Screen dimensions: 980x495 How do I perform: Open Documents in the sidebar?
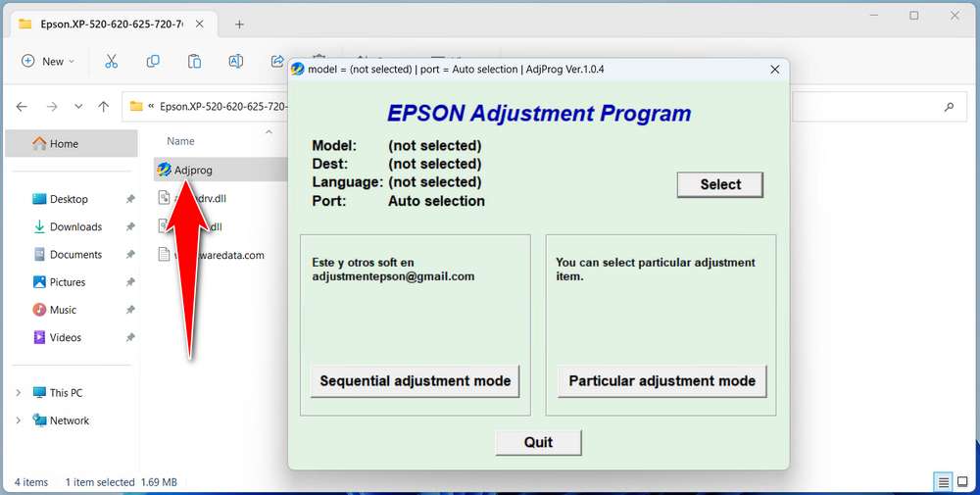click(75, 255)
